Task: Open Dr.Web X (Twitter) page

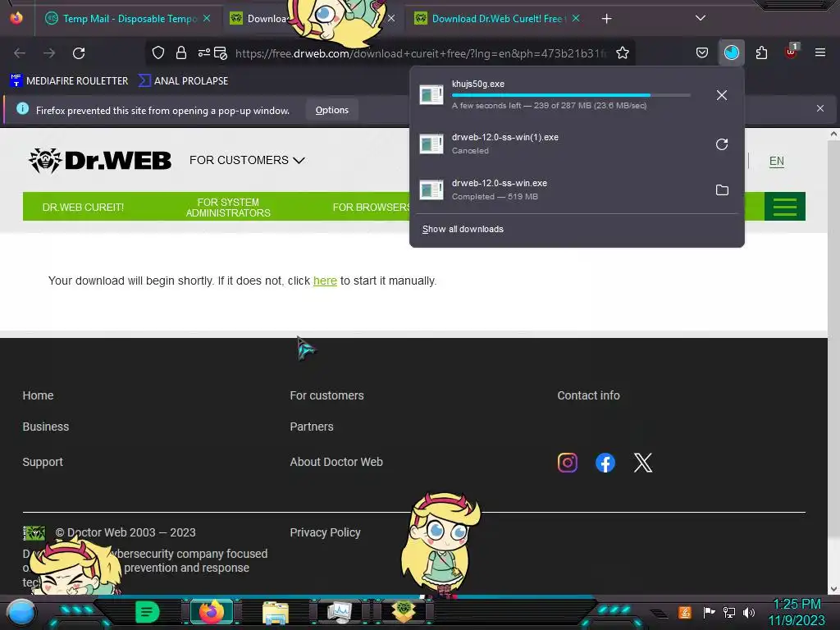Action: tap(643, 463)
